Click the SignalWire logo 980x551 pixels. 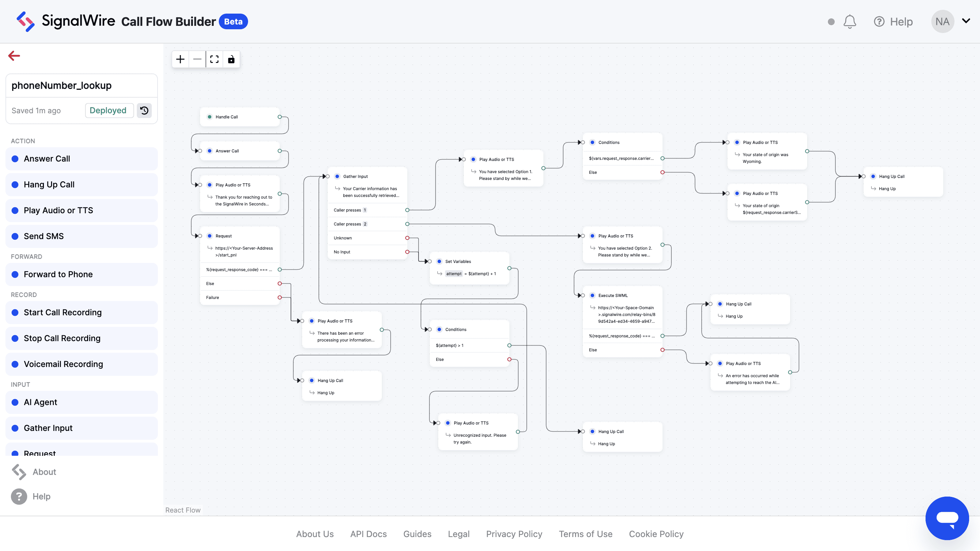tap(65, 21)
